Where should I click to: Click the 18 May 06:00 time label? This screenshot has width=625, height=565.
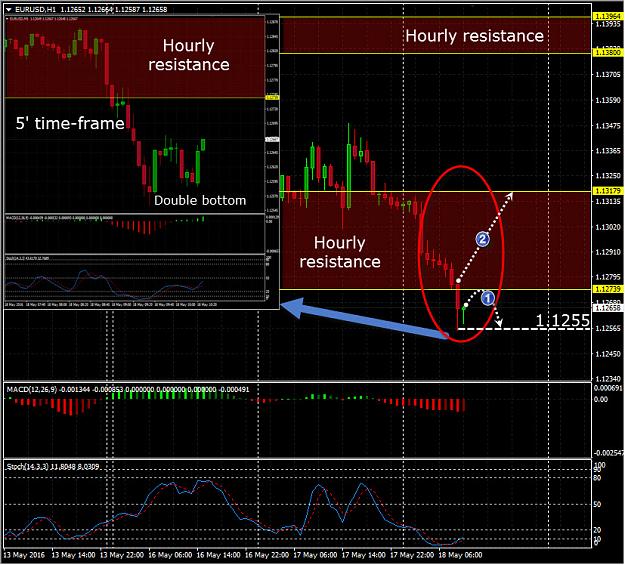(x=460, y=555)
